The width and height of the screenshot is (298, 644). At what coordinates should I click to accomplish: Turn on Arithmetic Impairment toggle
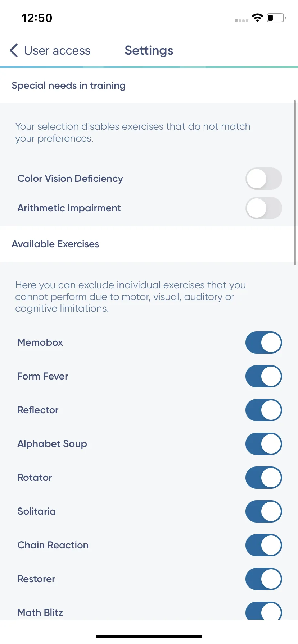264,208
